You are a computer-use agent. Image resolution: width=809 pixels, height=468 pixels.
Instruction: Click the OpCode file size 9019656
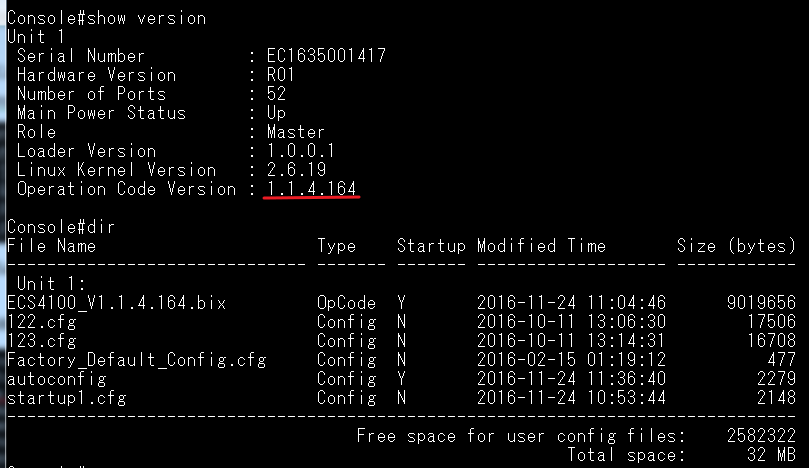(x=761, y=303)
